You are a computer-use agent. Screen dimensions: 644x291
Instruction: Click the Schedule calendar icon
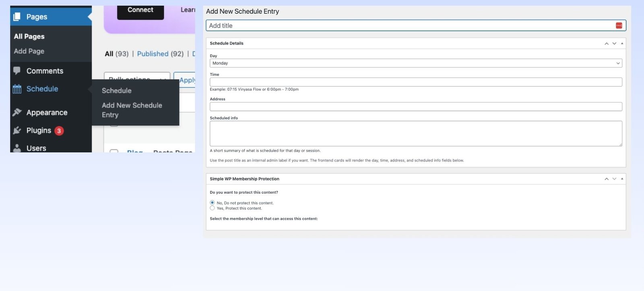[17, 89]
